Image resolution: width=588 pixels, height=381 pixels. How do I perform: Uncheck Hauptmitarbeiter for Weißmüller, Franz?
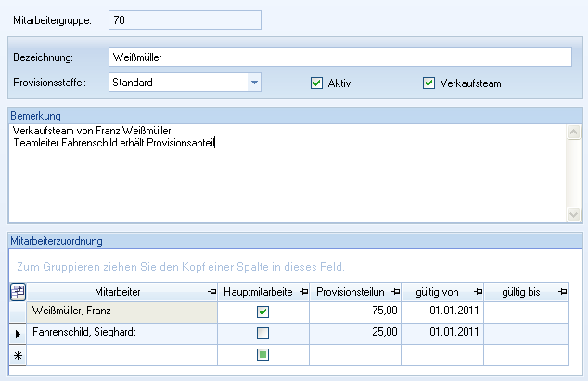coord(262,312)
